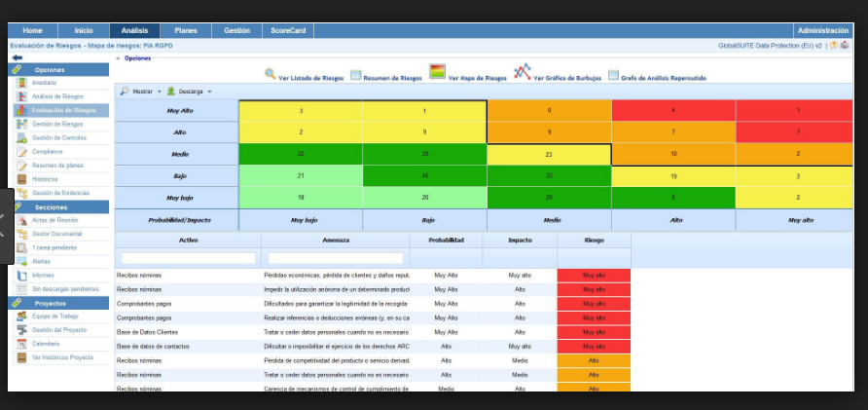Click the Ver Listado de Riesgos magnifier icon
Viewport: 868px width, 410px height.
(270, 75)
